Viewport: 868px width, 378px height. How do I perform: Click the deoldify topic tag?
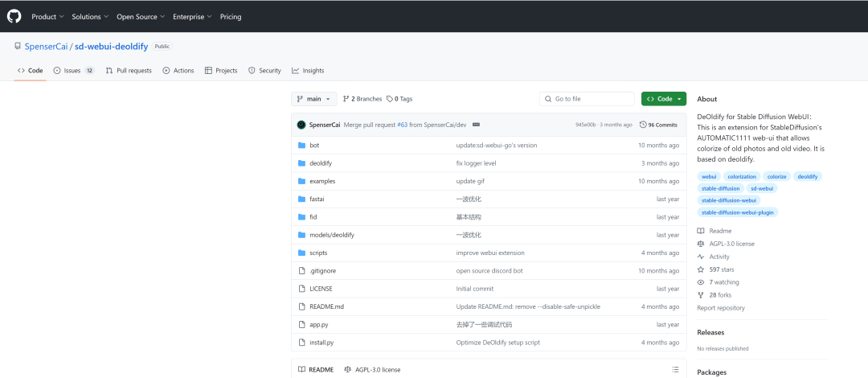[808, 176]
